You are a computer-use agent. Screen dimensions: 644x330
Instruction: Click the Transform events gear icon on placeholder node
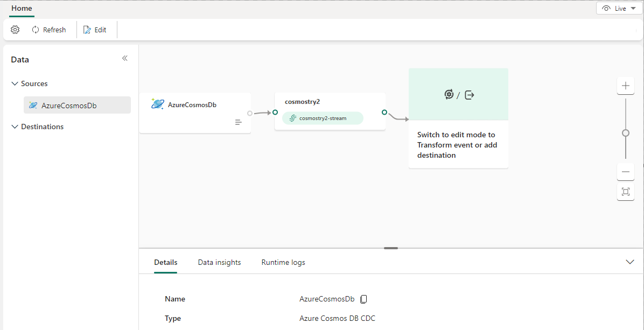pyautogui.click(x=449, y=94)
